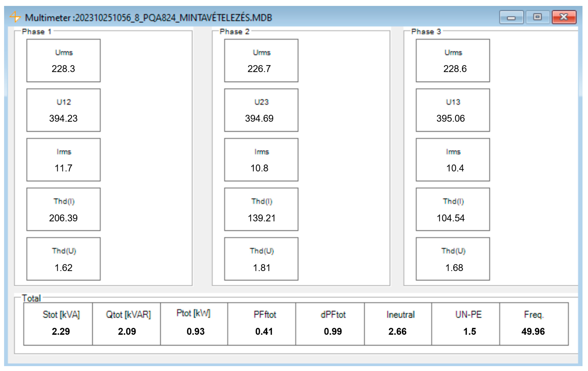The image size is (588, 371).
Task: Select the U23 394.69 reading box
Action: pyautogui.click(x=261, y=110)
